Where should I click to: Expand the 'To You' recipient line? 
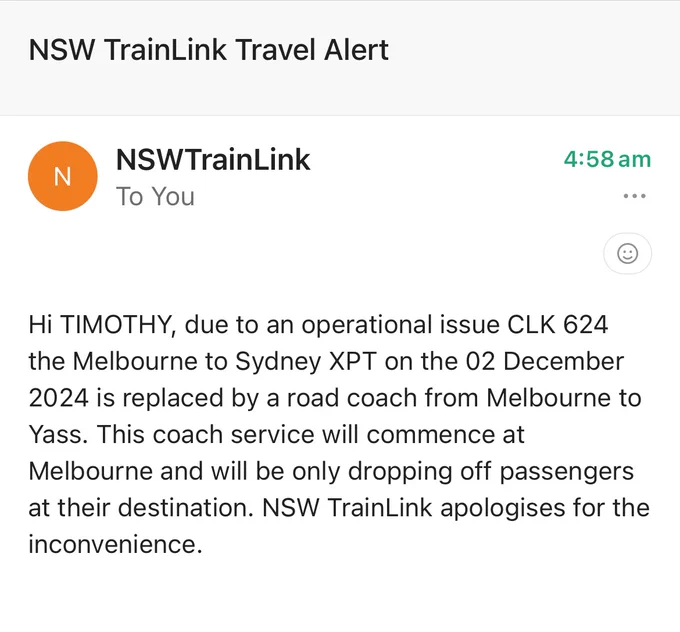pyautogui.click(x=155, y=196)
